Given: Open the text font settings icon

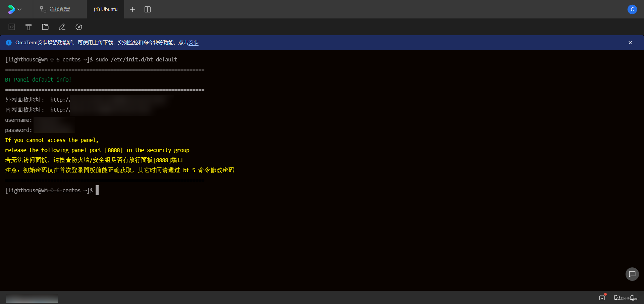Looking at the screenshot, I should [29, 27].
